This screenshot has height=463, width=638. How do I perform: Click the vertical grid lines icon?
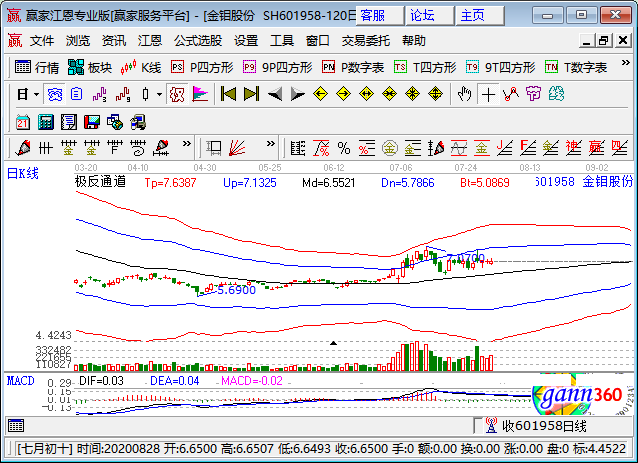click(x=46, y=148)
